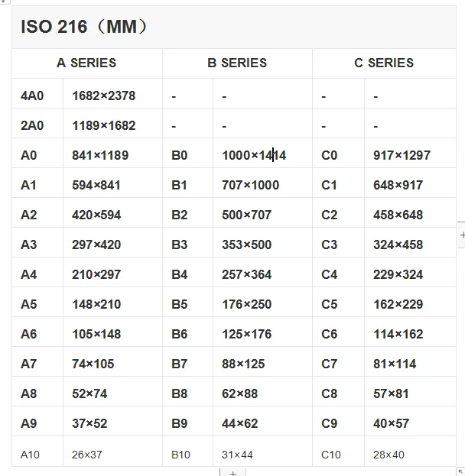Click the B5 label cell
This screenshot has width=465, height=476.
pyautogui.click(x=180, y=304)
